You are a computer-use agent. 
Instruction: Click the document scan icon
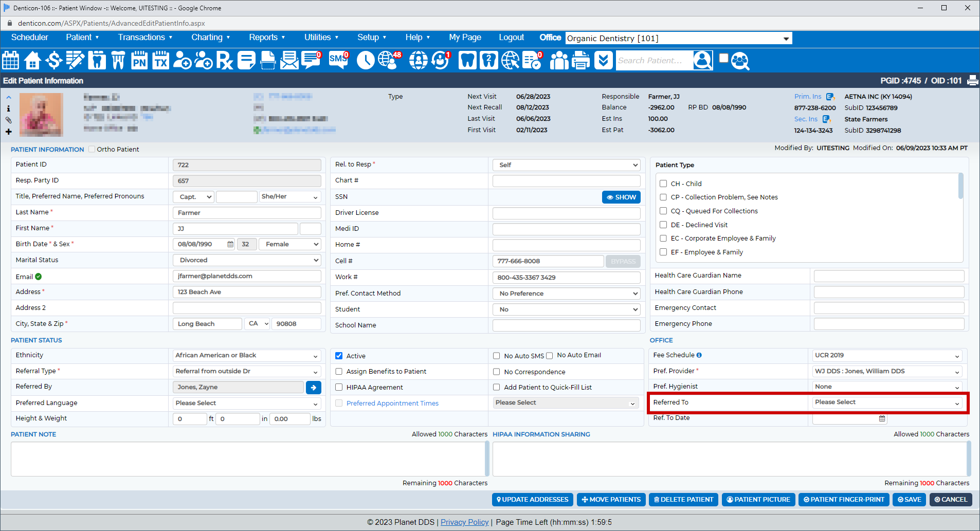pyautogui.click(x=268, y=60)
